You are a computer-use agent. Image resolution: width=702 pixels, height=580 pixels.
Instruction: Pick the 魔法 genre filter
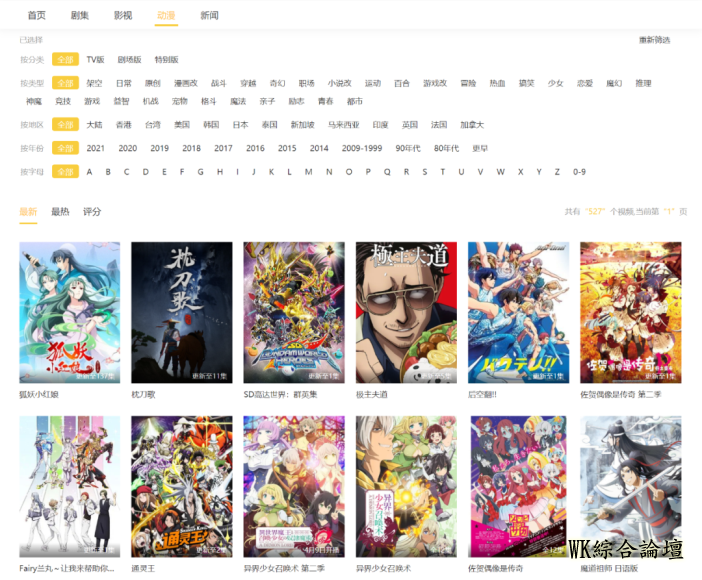238,101
